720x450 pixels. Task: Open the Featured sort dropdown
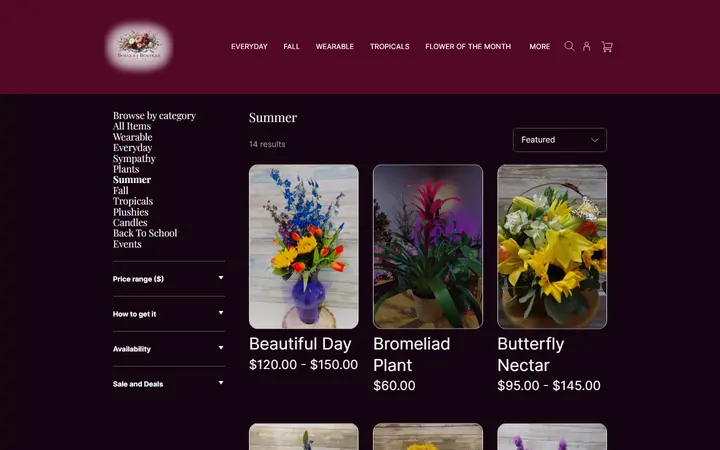coord(560,140)
